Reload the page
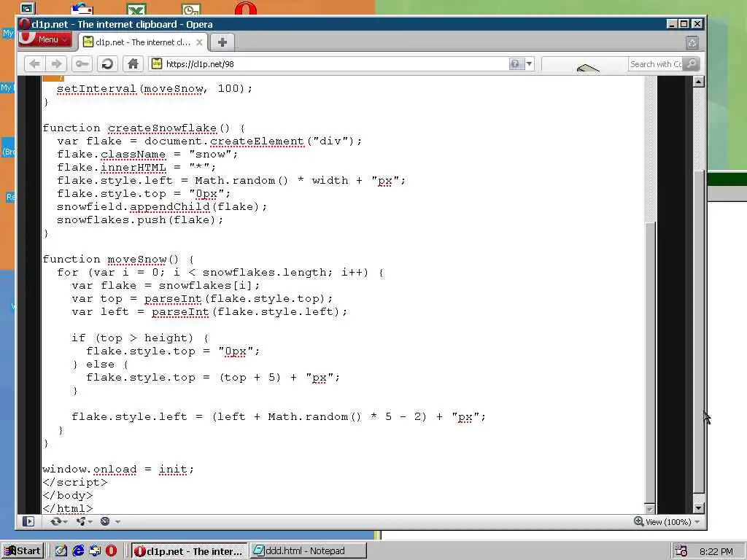This screenshot has width=747, height=560. pyautogui.click(x=108, y=64)
